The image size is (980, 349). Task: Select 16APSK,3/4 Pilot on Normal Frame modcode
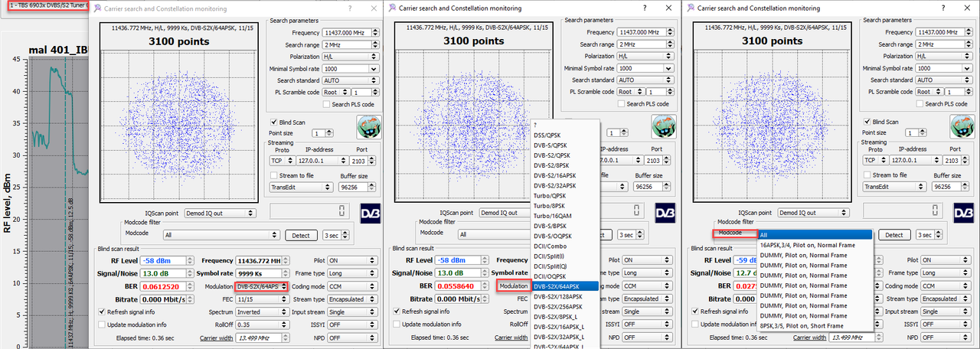click(x=815, y=245)
